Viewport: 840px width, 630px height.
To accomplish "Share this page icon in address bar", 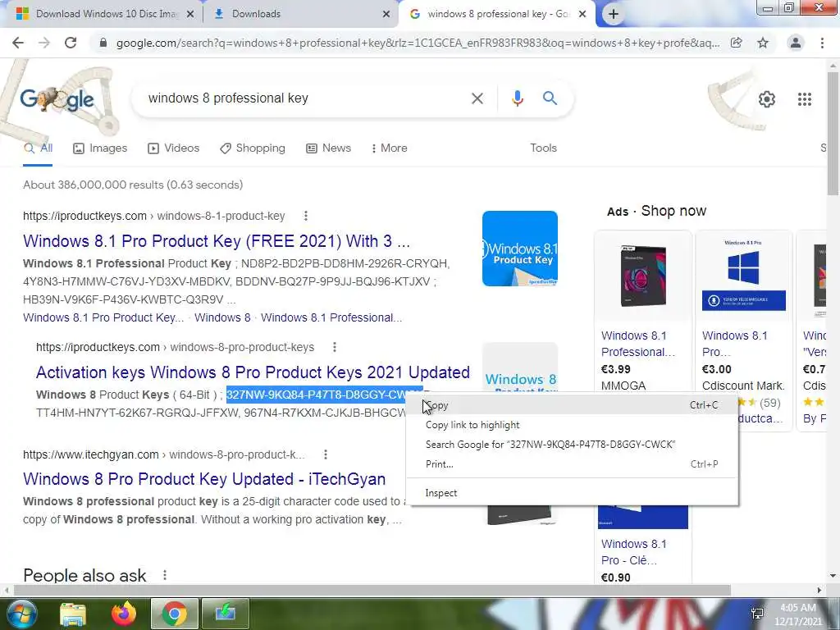I will point(737,43).
